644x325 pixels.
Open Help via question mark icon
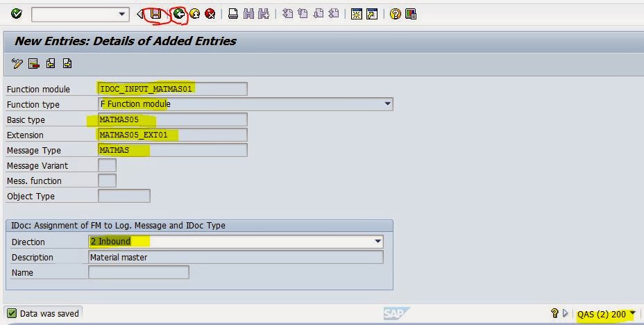click(395, 14)
